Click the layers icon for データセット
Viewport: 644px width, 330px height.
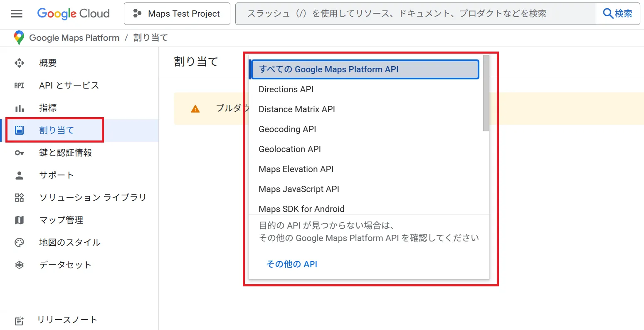click(20, 265)
